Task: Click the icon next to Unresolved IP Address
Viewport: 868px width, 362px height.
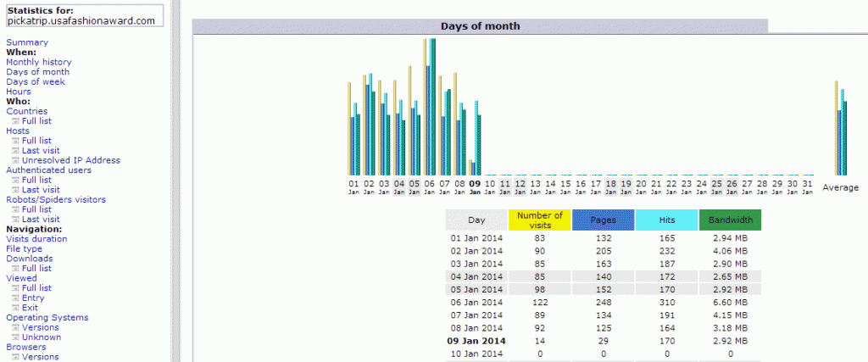Action: (15, 160)
